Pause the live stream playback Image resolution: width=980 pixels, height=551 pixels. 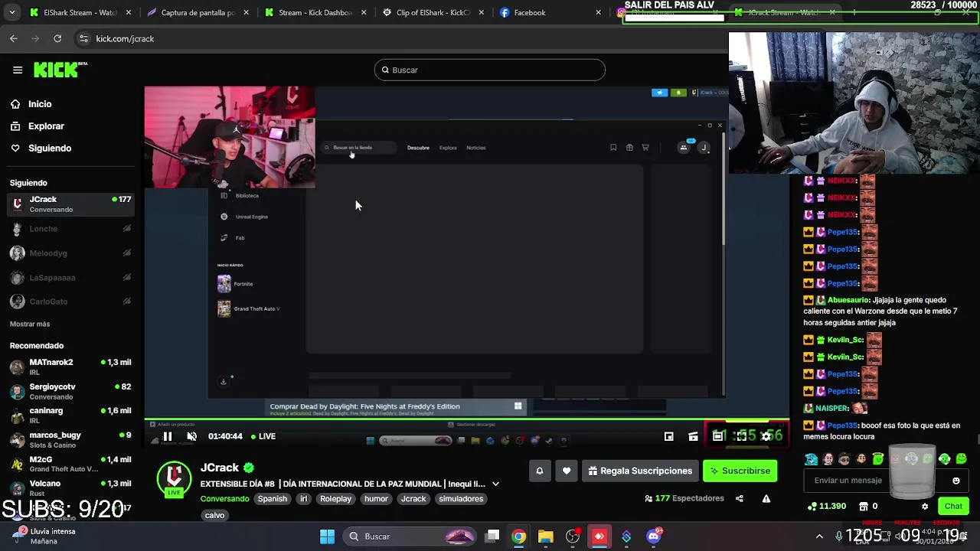point(167,436)
